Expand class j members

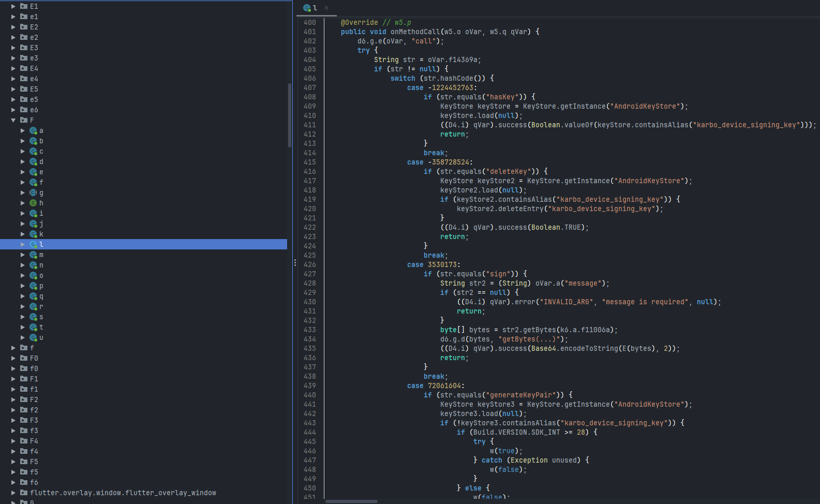23,224
